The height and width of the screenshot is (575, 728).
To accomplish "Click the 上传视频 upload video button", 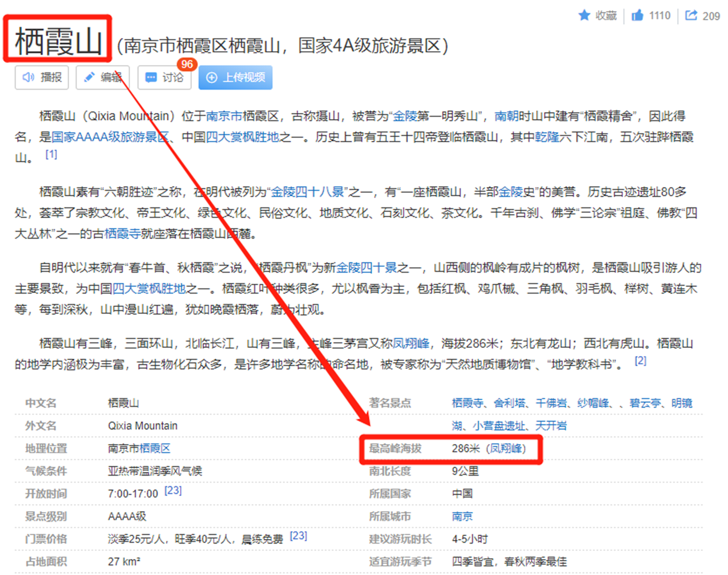I will (x=235, y=77).
